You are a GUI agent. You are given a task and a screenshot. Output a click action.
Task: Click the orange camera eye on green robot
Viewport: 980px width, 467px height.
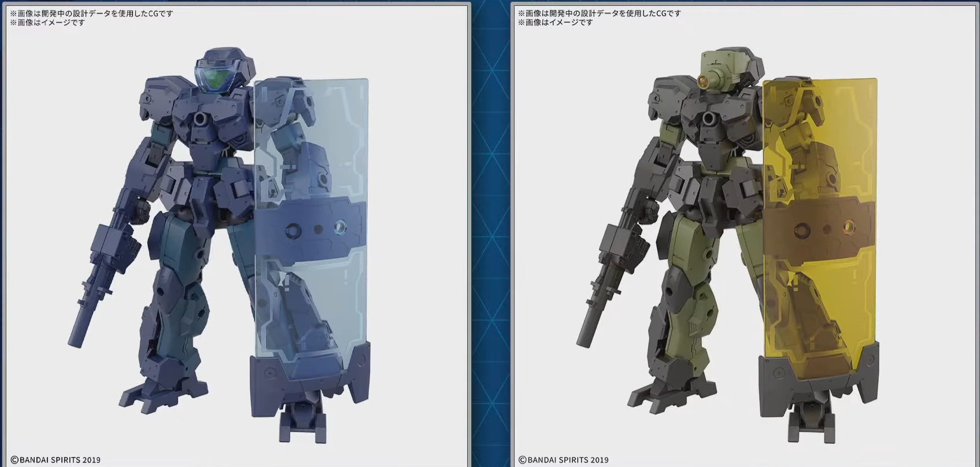[705, 81]
